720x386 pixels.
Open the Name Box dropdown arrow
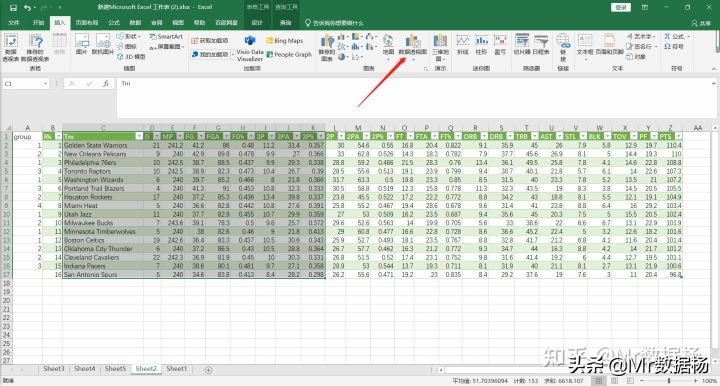(45, 84)
